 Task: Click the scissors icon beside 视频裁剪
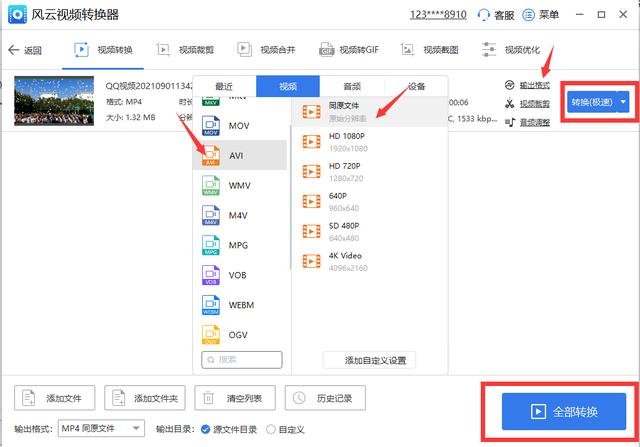509,103
